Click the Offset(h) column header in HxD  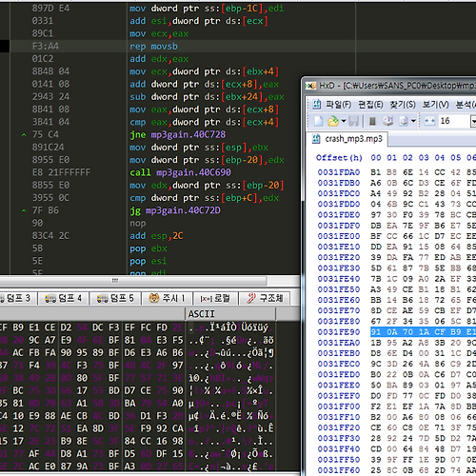(x=339, y=158)
